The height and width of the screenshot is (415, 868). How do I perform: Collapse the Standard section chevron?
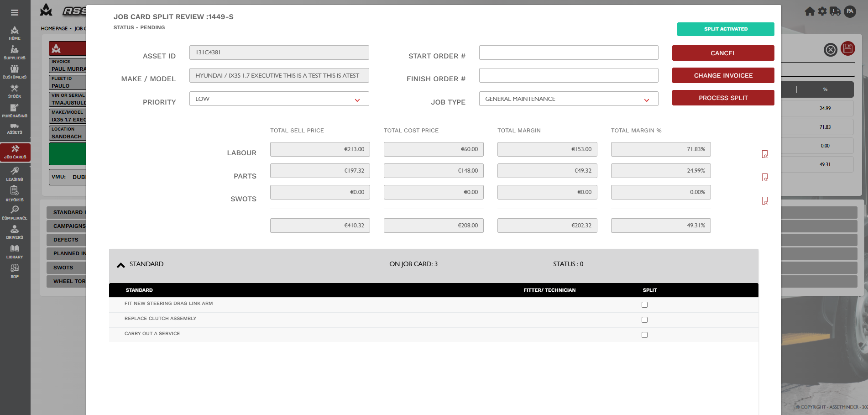pyautogui.click(x=121, y=265)
